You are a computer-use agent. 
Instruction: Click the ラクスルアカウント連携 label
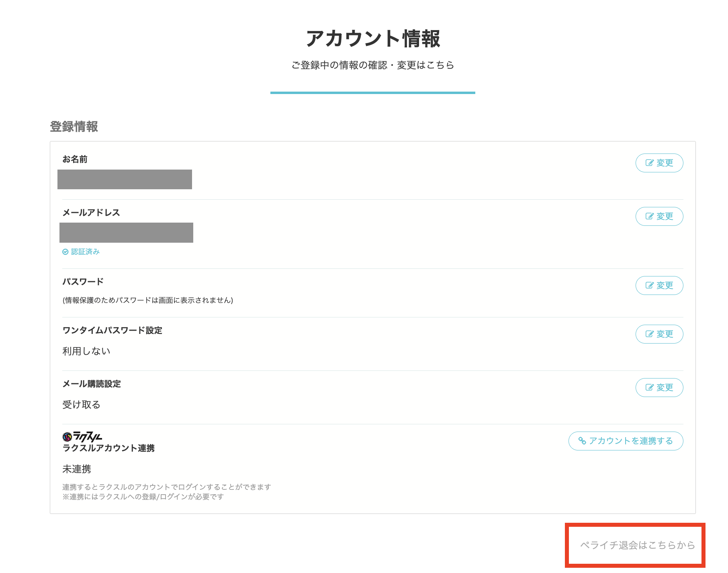coord(108,448)
